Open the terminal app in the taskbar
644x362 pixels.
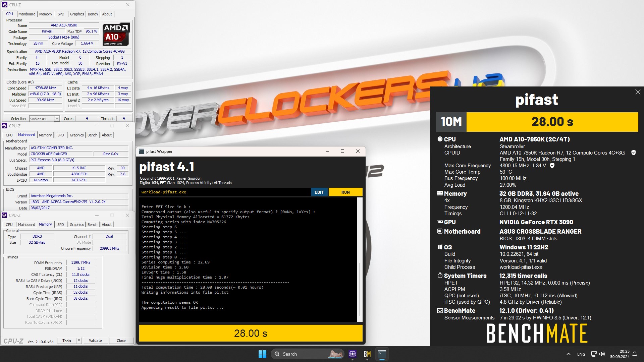pos(382,354)
